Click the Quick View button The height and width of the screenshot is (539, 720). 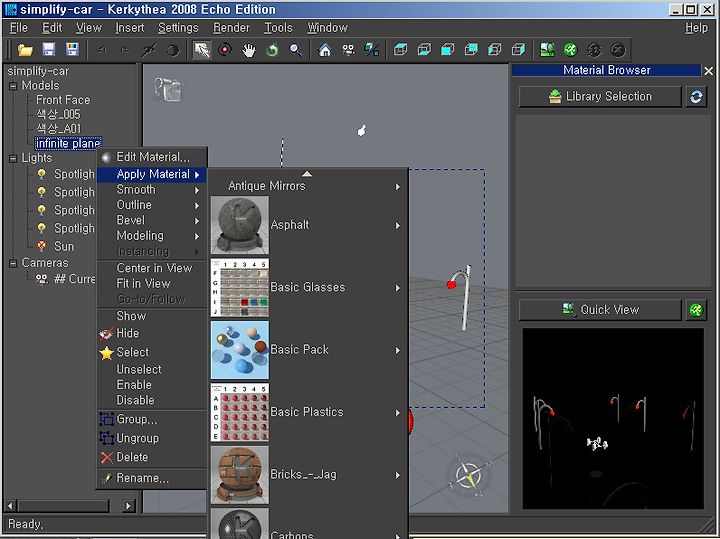tap(600, 310)
